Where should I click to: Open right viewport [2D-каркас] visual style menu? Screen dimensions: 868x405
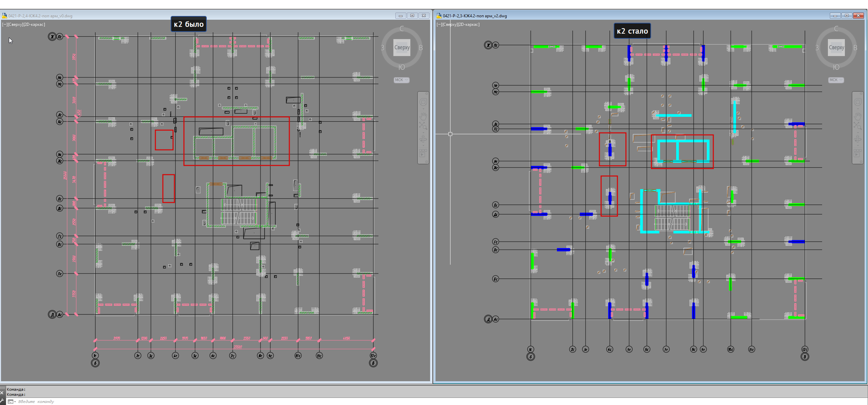point(469,24)
